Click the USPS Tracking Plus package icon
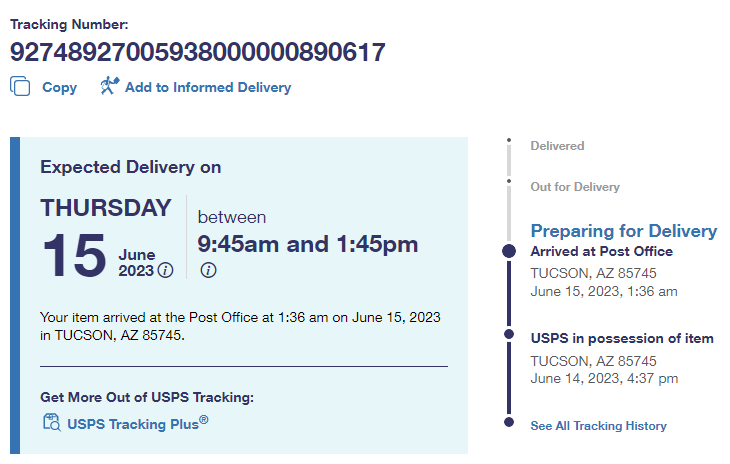 [x=51, y=423]
